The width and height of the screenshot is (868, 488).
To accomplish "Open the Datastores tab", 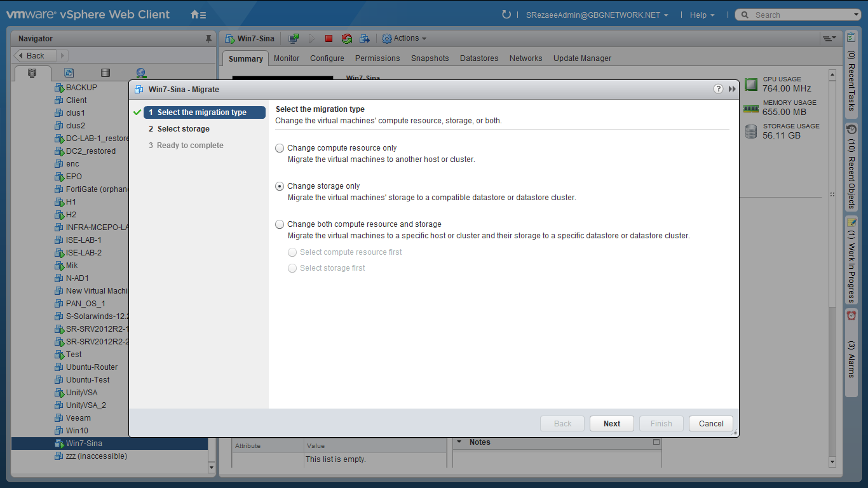I will click(479, 58).
